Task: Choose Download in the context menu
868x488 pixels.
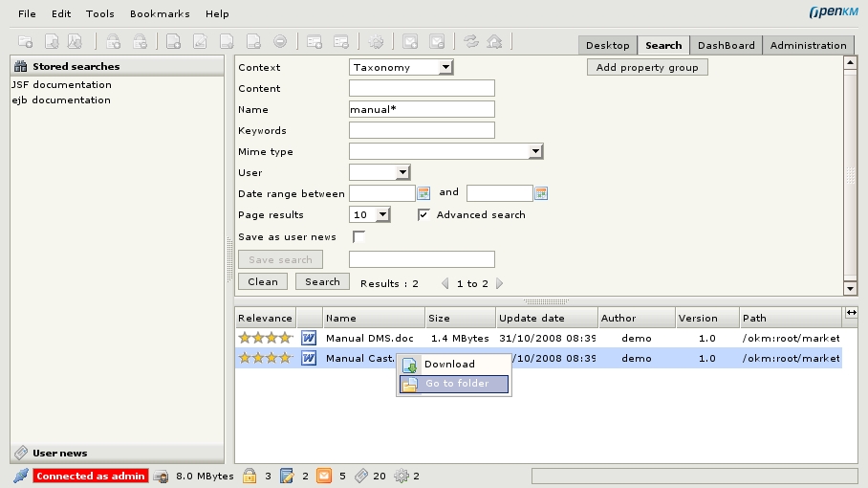Action: pyautogui.click(x=454, y=364)
